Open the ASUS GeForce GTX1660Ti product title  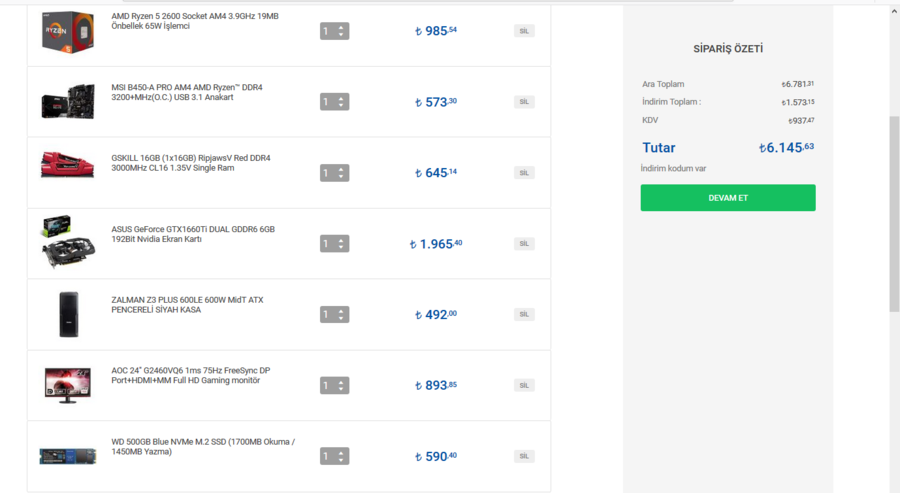pos(192,234)
